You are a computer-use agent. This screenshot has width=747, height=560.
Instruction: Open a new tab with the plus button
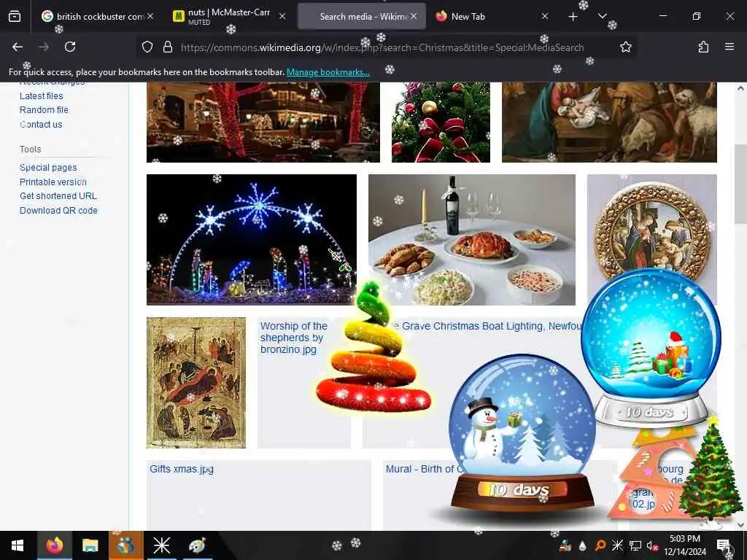click(x=573, y=17)
